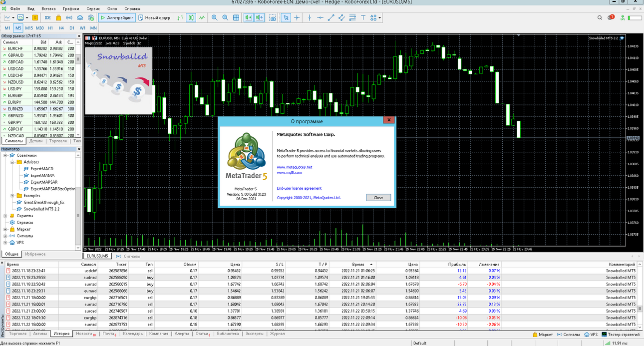Collapse the Advisors folder
This screenshot has height=346, width=644.
click(12, 162)
